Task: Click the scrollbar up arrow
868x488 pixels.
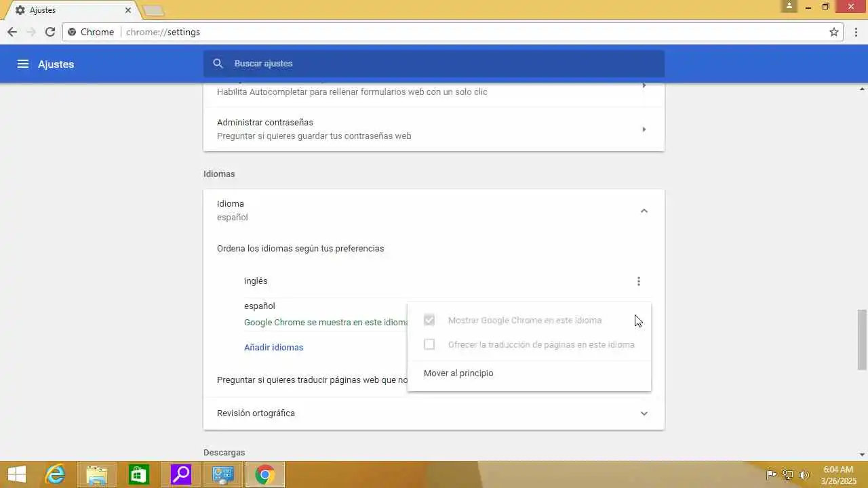Action: [x=862, y=88]
